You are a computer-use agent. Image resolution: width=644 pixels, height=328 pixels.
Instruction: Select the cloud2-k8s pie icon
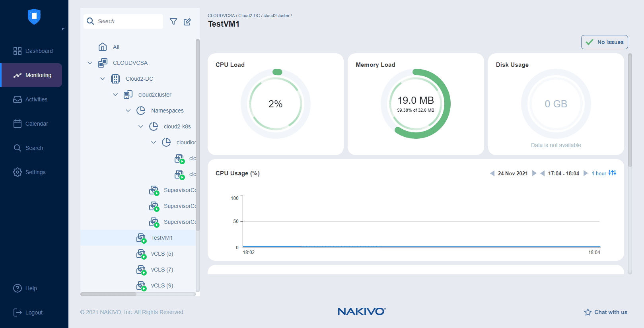[154, 126]
